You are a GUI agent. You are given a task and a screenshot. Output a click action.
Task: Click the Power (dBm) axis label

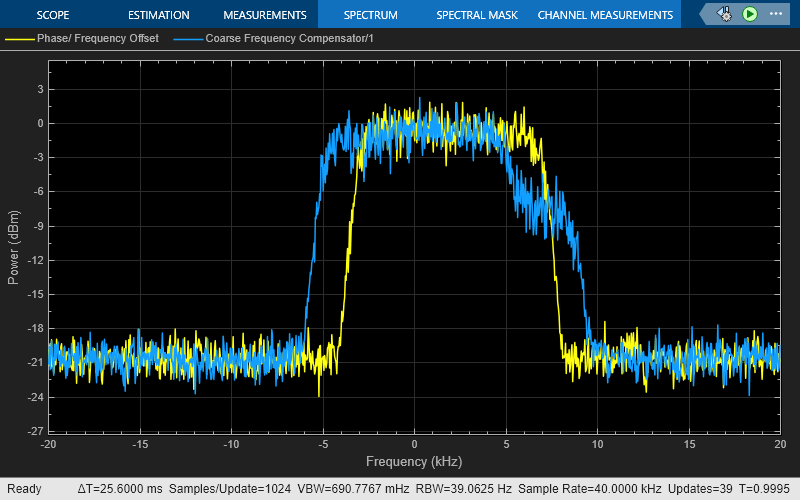pos(13,247)
